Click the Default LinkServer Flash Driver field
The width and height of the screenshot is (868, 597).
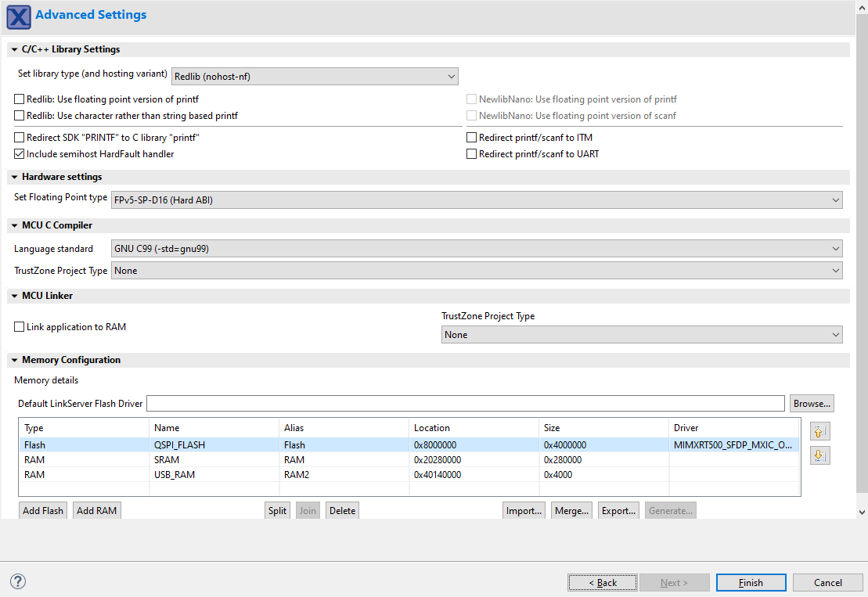tap(465, 404)
